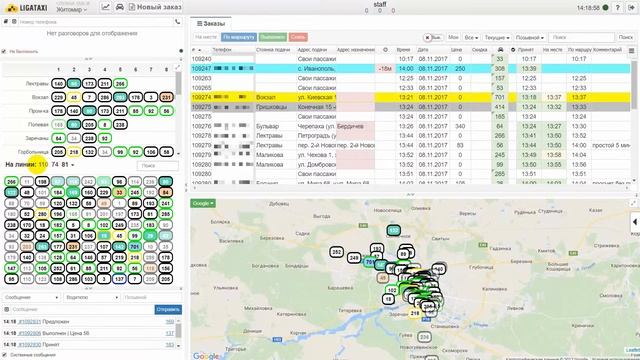
Task: Focus the orders search input field
Action: [x=581, y=37]
